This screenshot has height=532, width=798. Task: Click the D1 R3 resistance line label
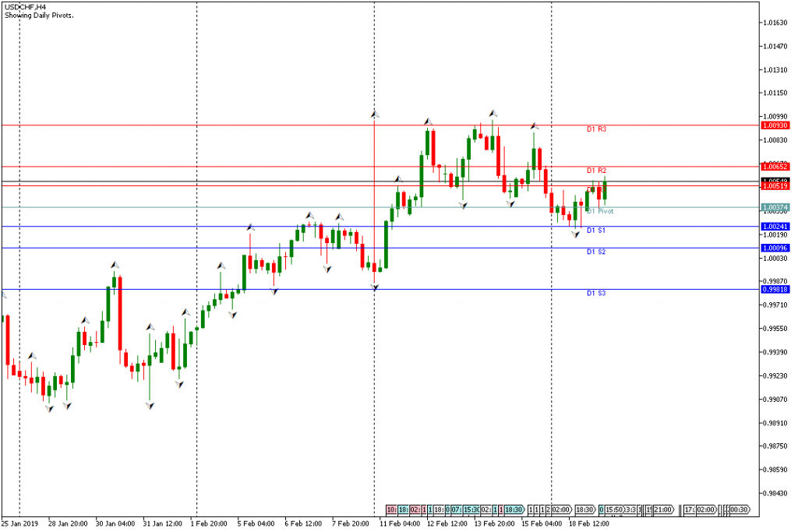[x=596, y=129]
